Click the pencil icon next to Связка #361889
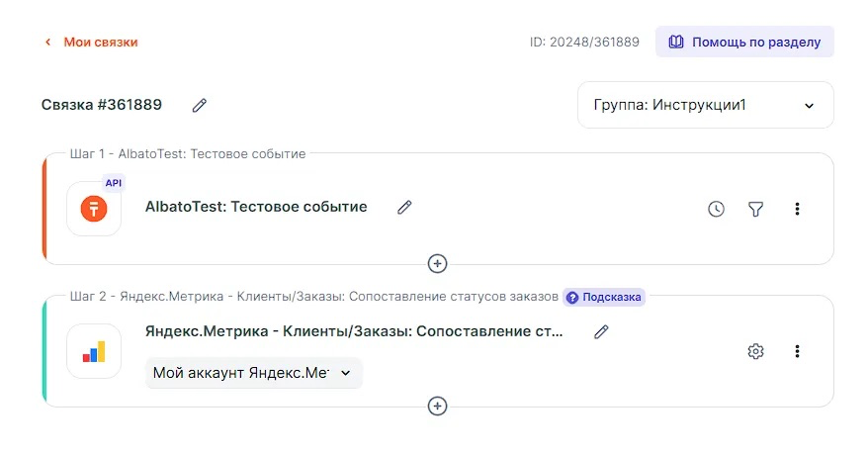This screenshot has height=454, width=868. 200,105
